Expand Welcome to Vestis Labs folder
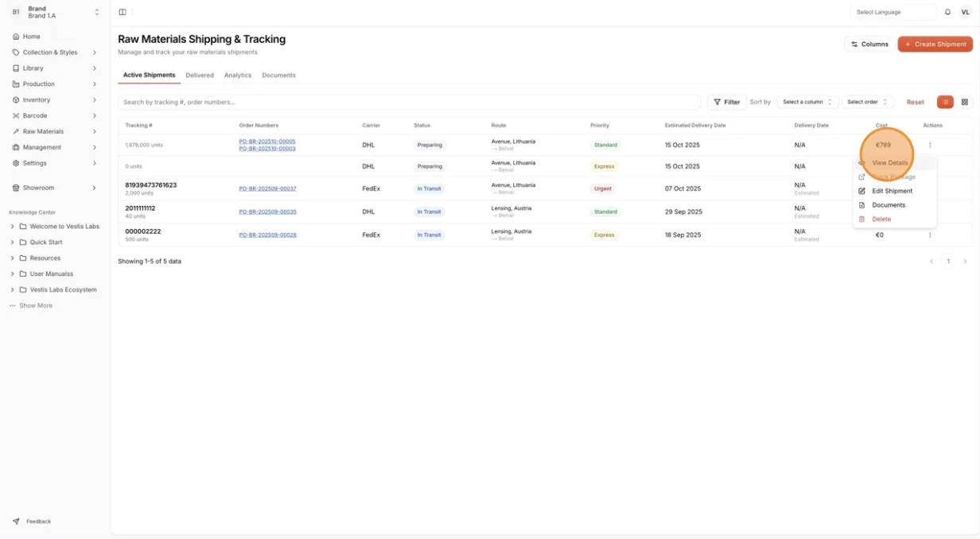 12,227
